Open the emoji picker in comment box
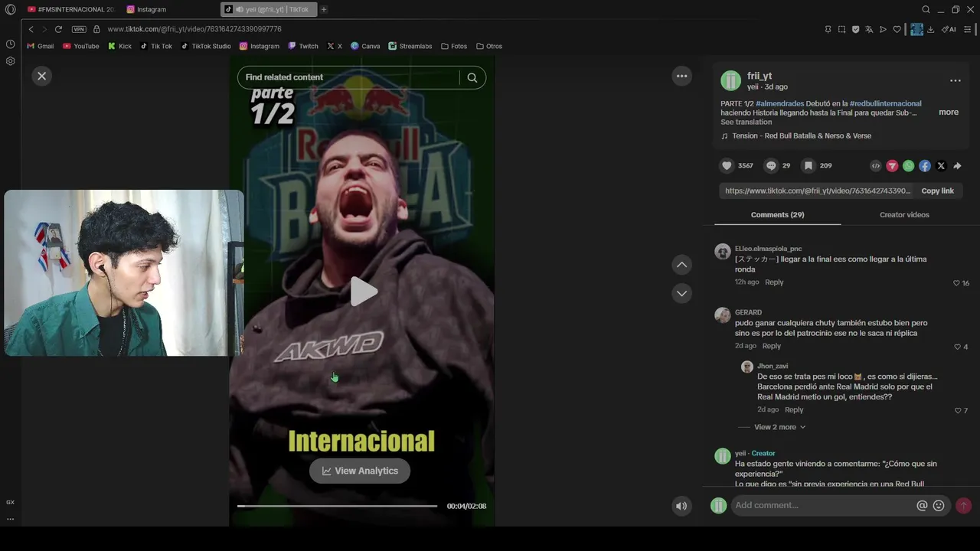The image size is (980, 551). 939,506
